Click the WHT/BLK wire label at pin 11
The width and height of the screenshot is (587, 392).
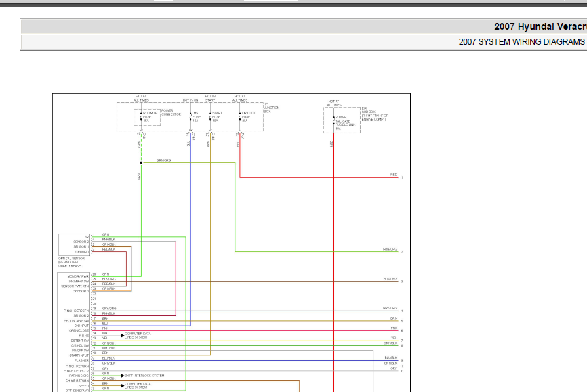click(x=108, y=348)
